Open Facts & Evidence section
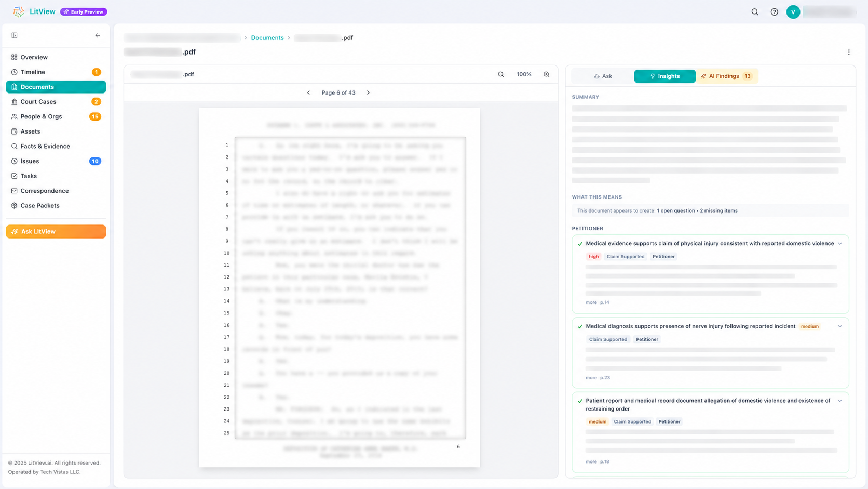Viewport: 868px width, 489px height. click(56, 146)
